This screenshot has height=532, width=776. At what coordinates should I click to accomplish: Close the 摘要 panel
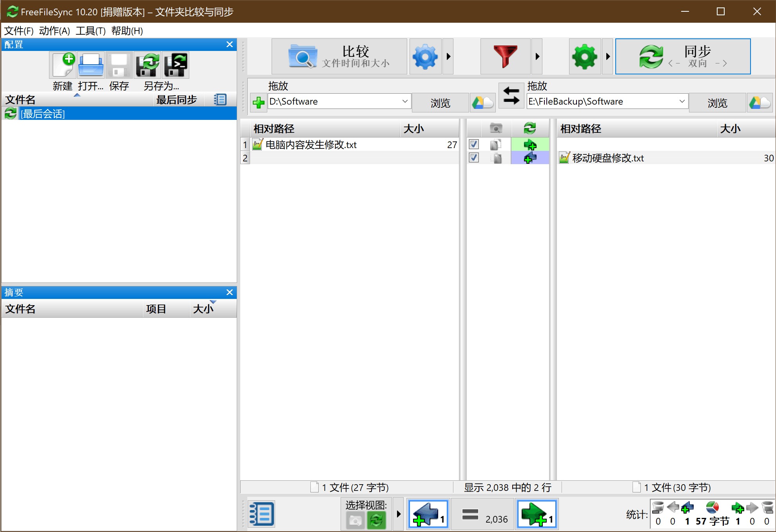click(x=230, y=292)
